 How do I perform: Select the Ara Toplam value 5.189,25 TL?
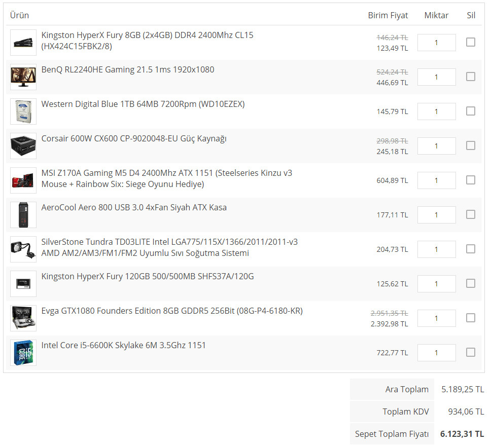click(463, 389)
